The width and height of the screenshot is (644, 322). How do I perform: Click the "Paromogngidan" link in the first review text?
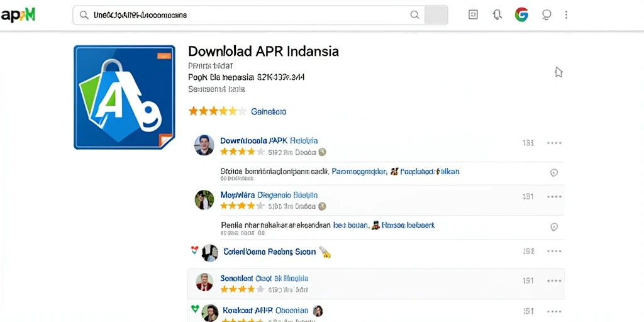click(x=359, y=172)
